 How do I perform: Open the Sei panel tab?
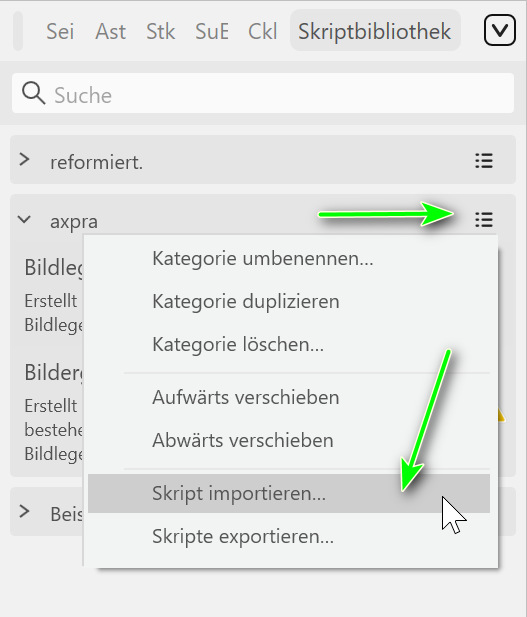coord(60,31)
